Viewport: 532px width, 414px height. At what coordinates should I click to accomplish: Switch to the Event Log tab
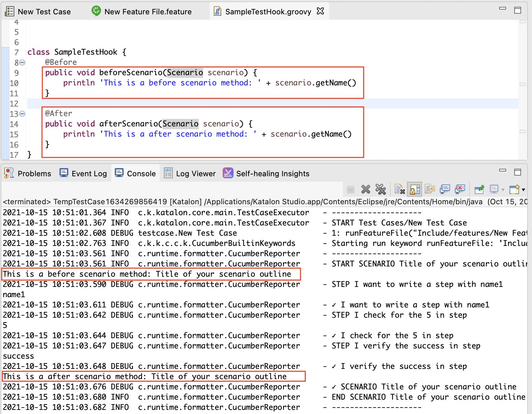[x=89, y=174]
